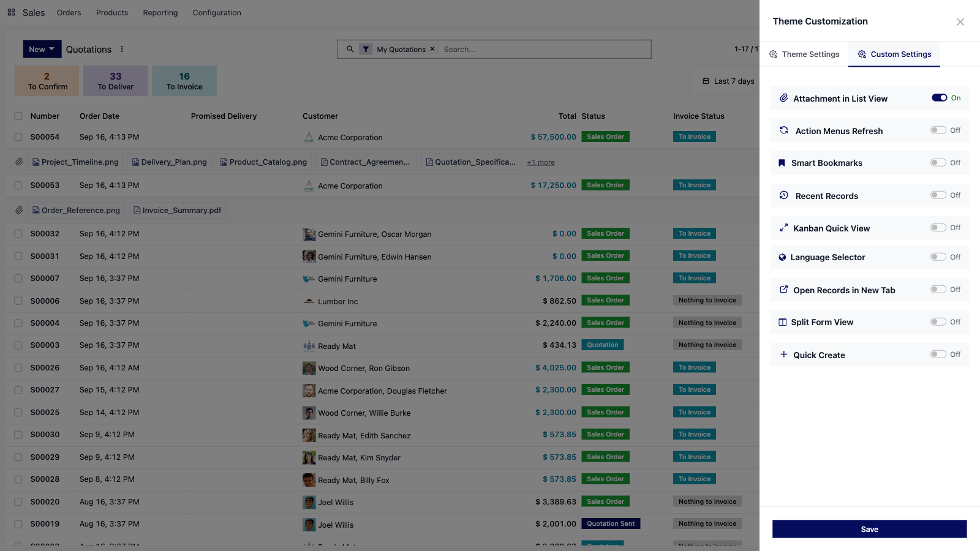Click the paperclip icon beside Order_Reference.png
The height and width of the screenshot is (551, 980).
coord(19,210)
